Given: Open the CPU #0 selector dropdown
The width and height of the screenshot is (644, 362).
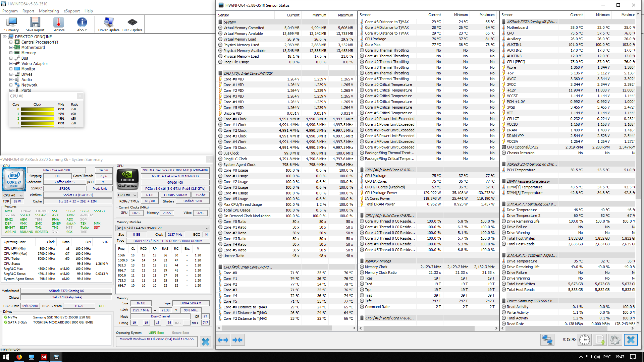Looking at the screenshot, I should click(x=13, y=195).
